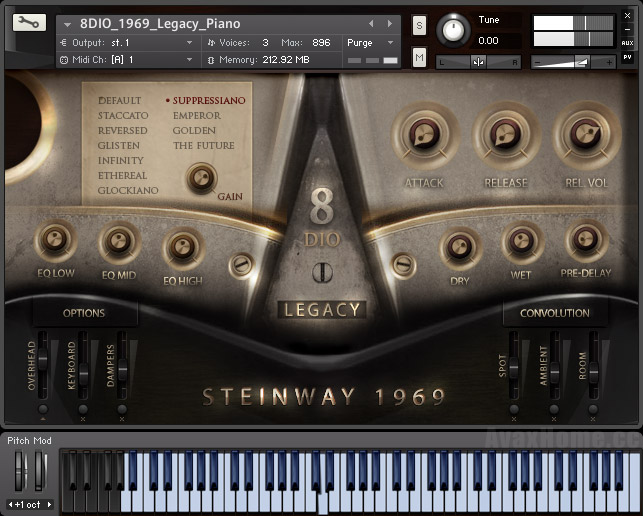Adjust the OVERHEAD mic fader

point(42,360)
